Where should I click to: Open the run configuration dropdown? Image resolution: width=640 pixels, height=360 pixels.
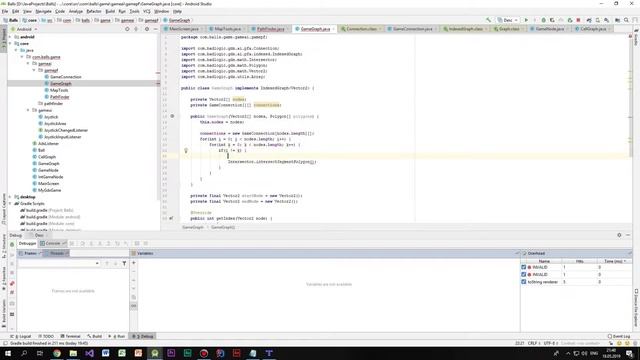508,20
